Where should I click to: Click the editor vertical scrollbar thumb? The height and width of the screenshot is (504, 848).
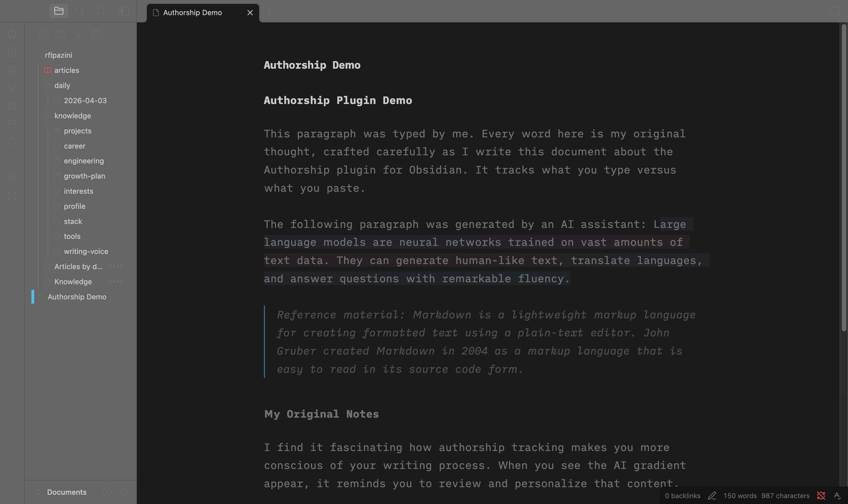point(844,177)
